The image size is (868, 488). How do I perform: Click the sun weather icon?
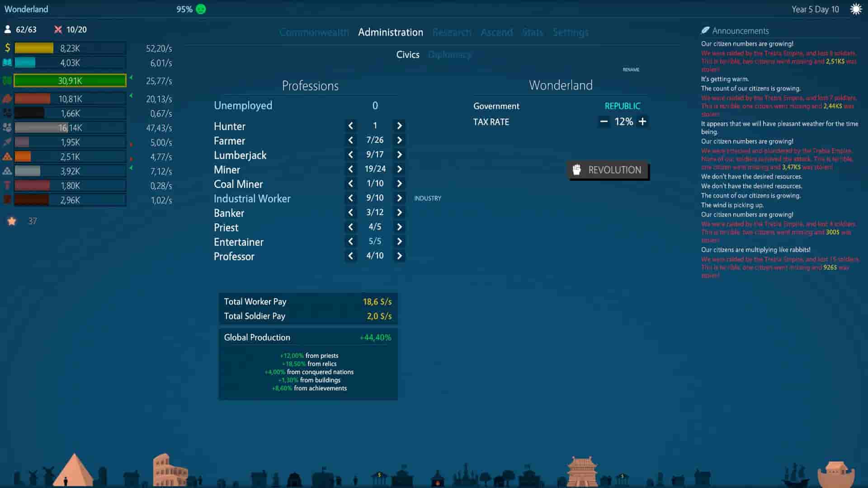[856, 9]
